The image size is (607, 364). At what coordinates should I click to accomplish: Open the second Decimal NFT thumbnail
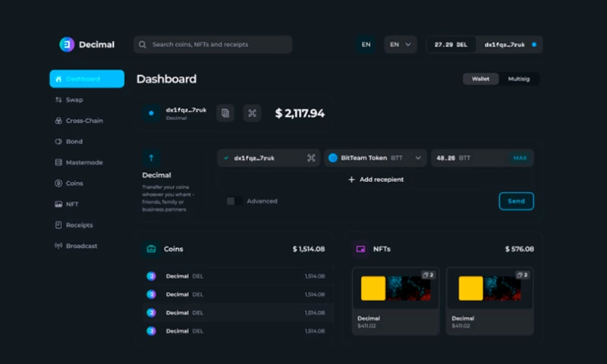489,288
